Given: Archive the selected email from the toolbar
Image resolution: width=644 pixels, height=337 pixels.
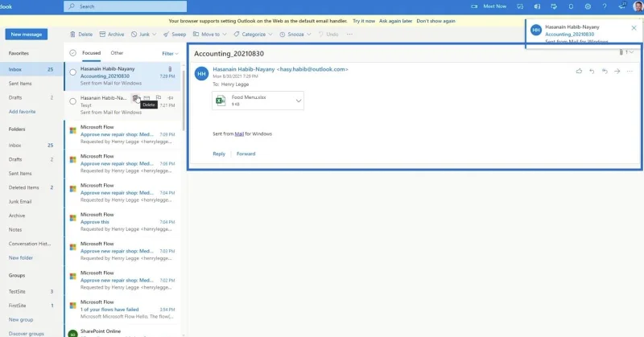Looking at the screenshot, I should 111,35.
